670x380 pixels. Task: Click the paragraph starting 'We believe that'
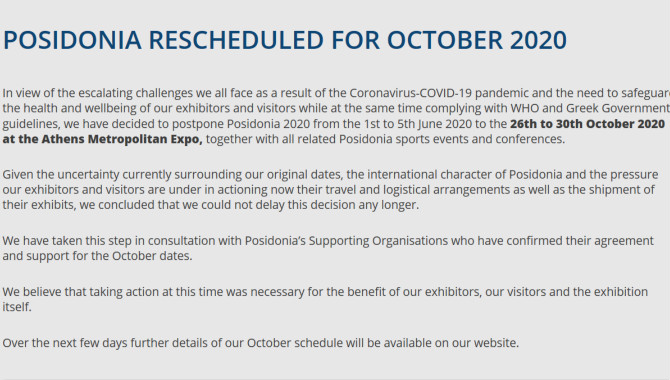point(325,299)
